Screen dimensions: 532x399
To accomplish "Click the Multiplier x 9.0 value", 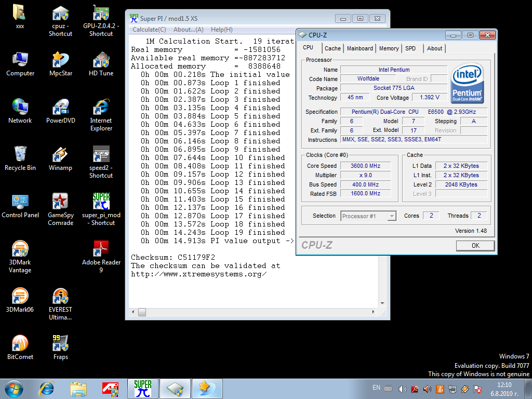I will pos(365,176).
